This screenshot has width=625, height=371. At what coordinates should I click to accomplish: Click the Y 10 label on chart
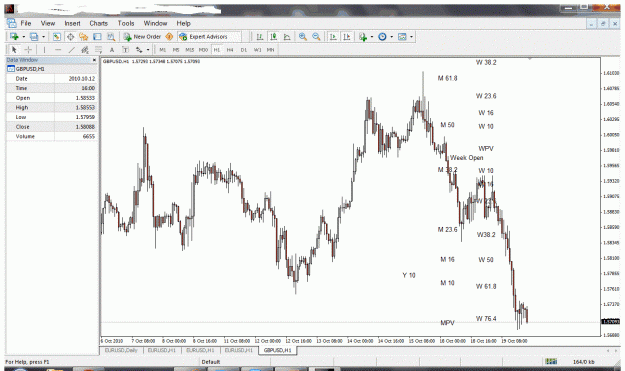pos(409,275)
